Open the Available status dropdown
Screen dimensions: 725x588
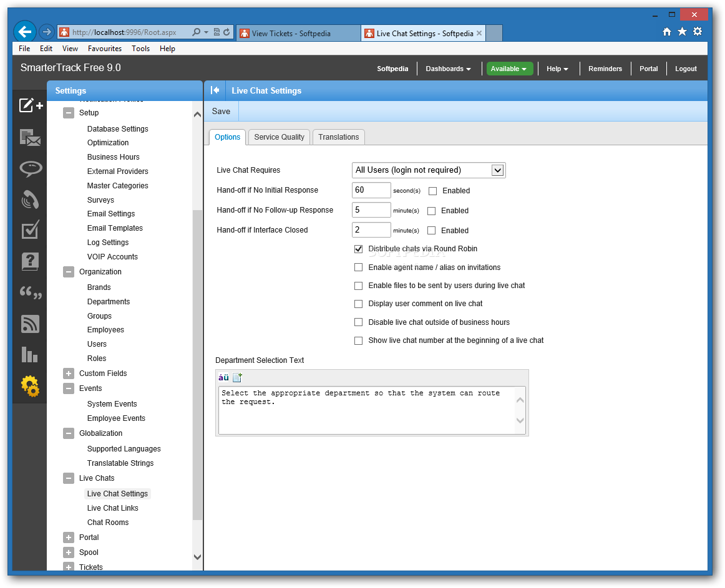(510, 69)
